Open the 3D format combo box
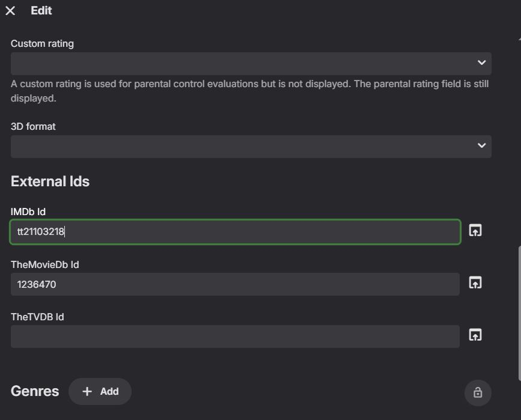The height and width of the screenshot is (420, 521). point(240,146)
